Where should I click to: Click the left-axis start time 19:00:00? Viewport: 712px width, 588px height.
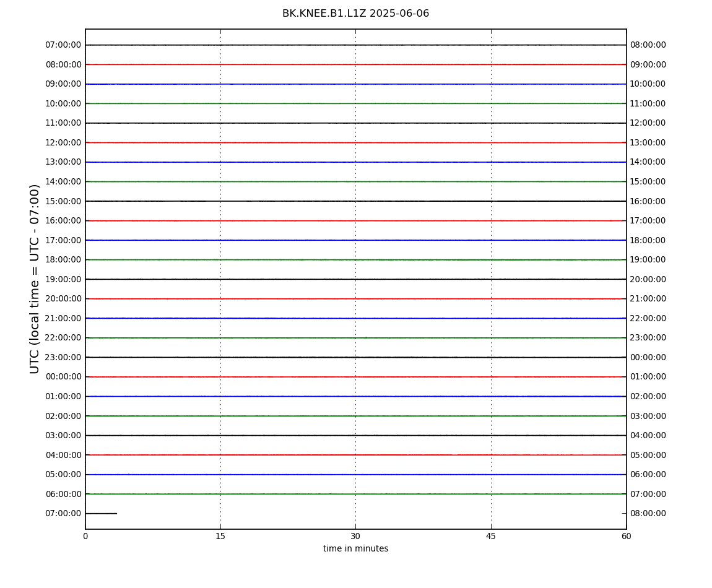click(64, 279)
